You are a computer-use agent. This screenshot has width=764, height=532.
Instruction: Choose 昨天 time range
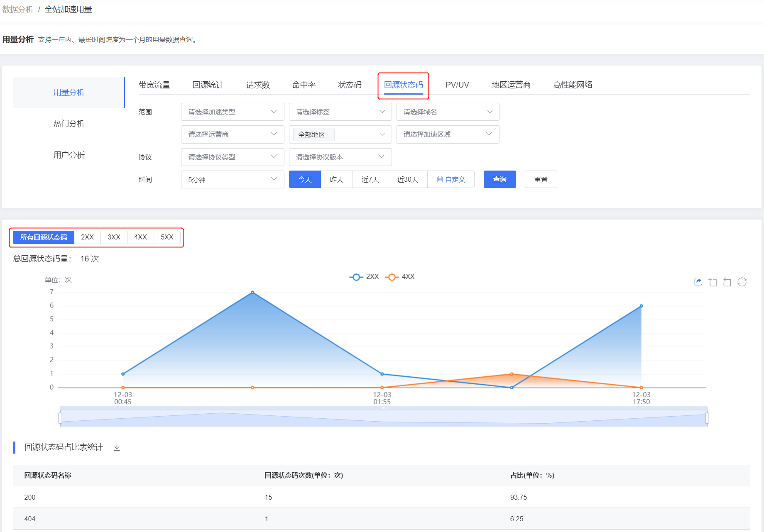pos(337,179)
